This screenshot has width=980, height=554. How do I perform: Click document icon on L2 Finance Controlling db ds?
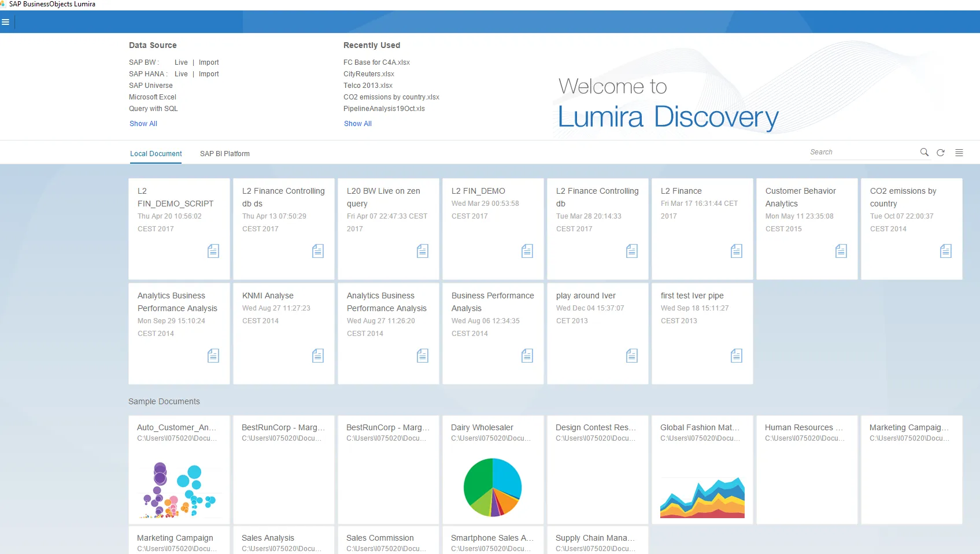pos(318,251)
